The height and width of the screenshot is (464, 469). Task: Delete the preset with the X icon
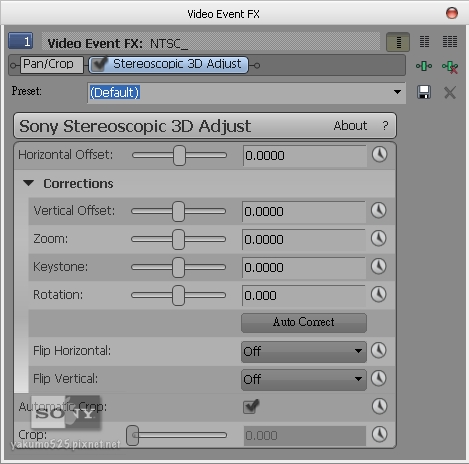click(450, 92)
